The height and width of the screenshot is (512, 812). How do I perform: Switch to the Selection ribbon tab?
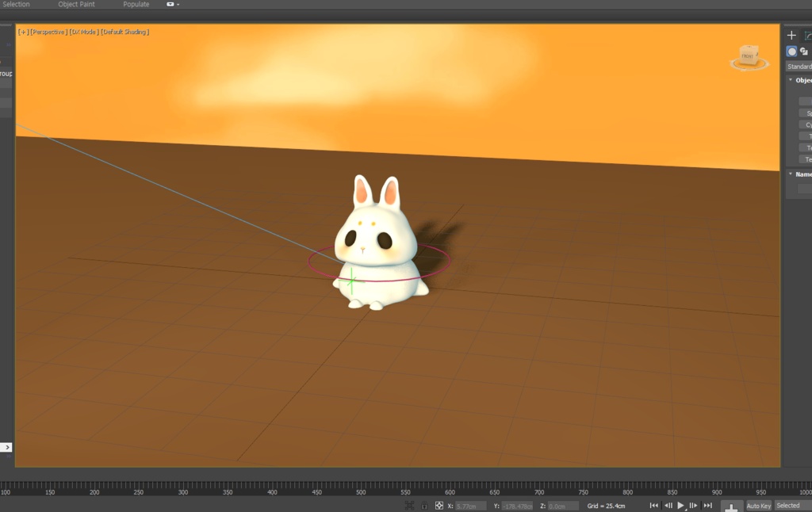[x=16, y=4]
